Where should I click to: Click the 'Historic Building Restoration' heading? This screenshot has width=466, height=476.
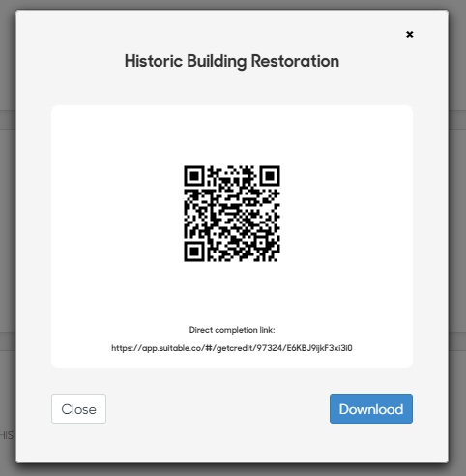pyautogui.click(x=232, y=61)
